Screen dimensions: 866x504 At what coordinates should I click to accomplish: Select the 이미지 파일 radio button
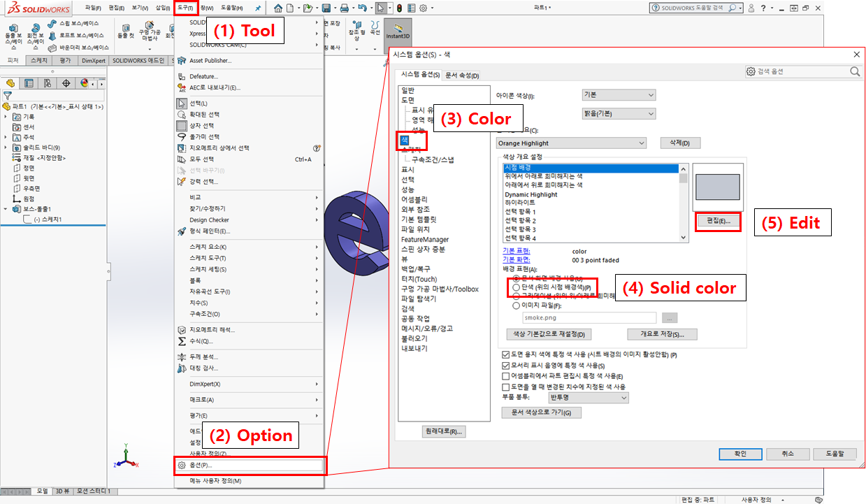(517, 305)
